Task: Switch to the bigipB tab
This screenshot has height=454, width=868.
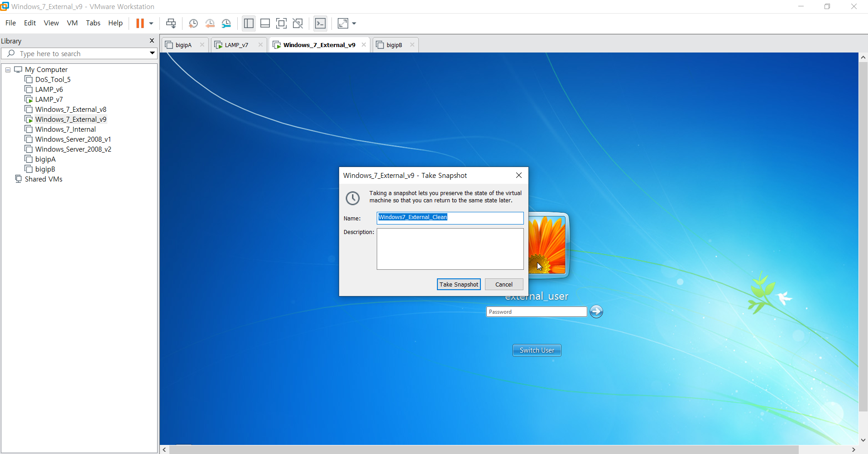Action: click(x=394, y=45)
